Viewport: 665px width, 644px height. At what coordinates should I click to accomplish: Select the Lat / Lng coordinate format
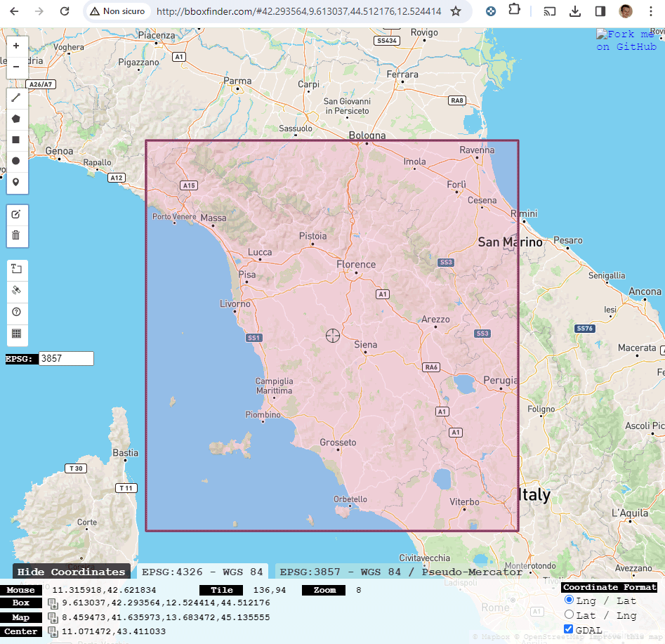click(x=569, y=615)
